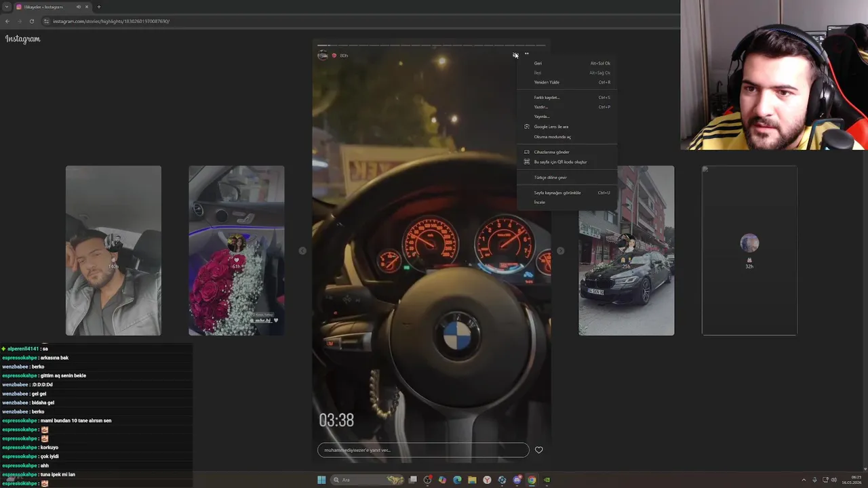Click the microphone icon in system tray
Screen dimensions: 868x488
click(x=814, y=480)
